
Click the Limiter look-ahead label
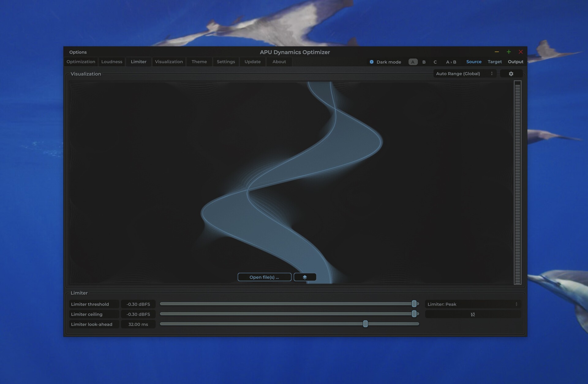[x=94, y=324]
